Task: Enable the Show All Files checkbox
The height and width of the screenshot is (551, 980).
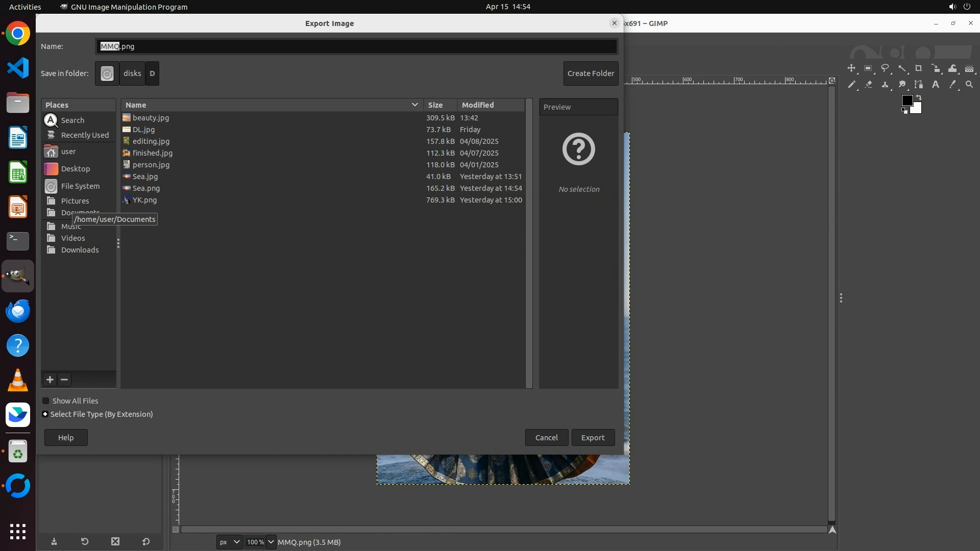Action: coord(46,401)
